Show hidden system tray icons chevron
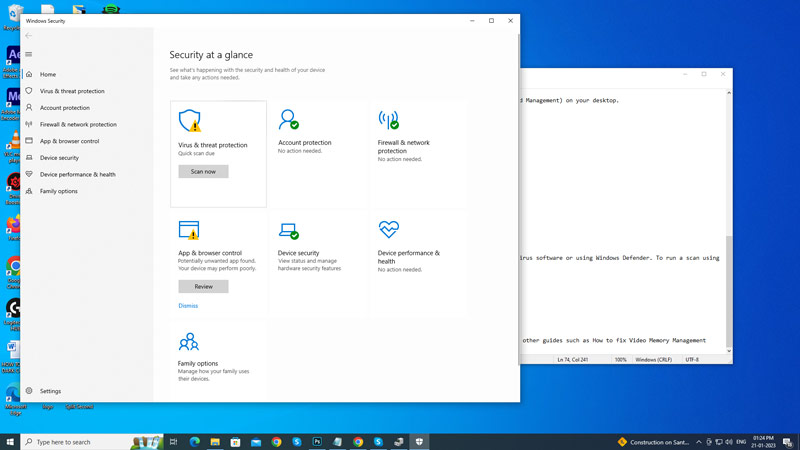Screen dimensions: 800x450 [x=698, y=442]
